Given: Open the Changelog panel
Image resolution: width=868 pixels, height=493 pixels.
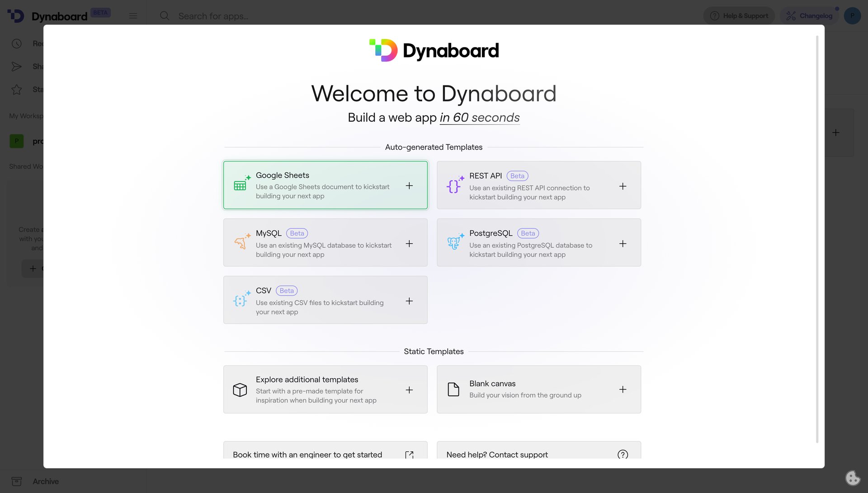Looking at the screenshot, I should [x=809, y=15].
